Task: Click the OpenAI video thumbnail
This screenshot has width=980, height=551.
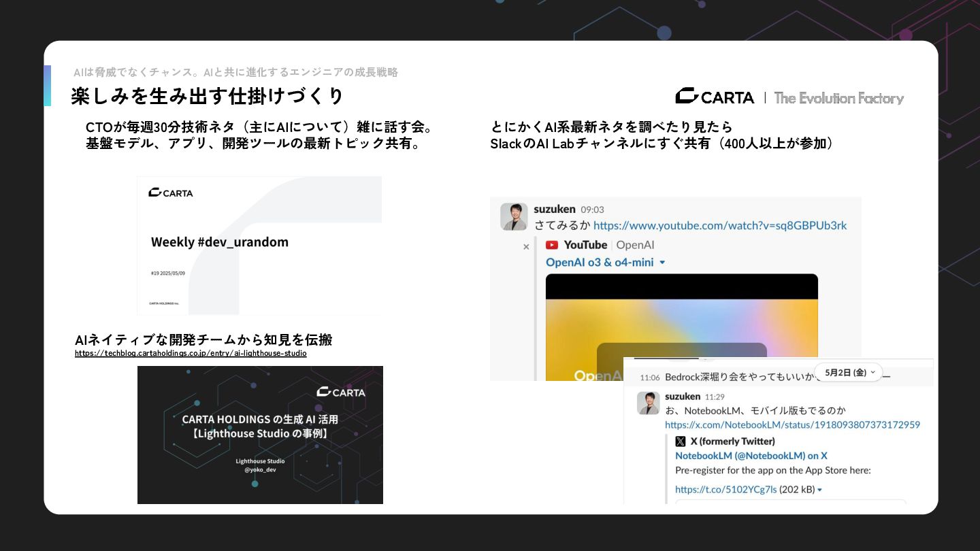Action: [682, 327]
